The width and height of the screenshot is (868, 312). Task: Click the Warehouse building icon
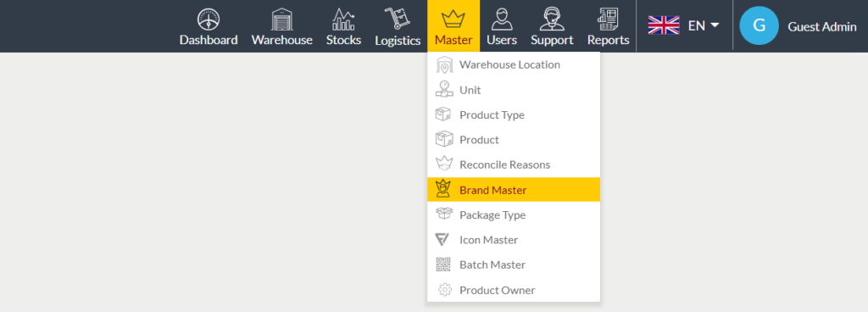click(x=281, y=19)
